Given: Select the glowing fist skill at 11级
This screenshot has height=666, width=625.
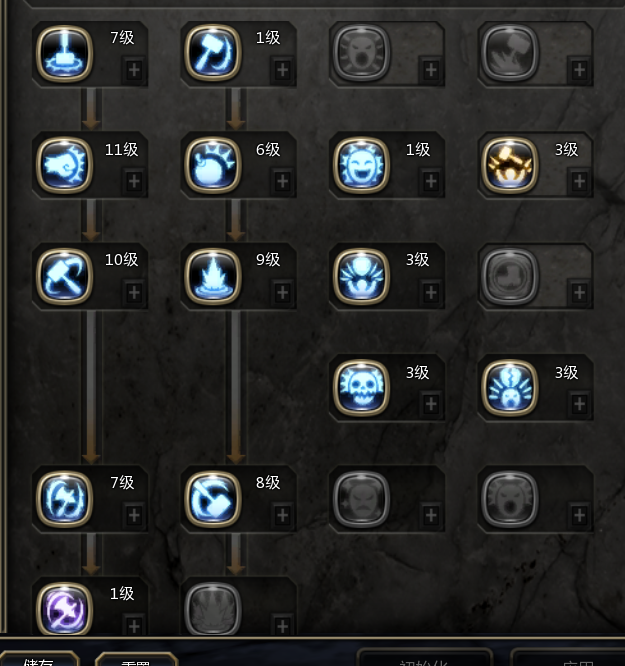Looking at the screenshot, I should (65, 165).
